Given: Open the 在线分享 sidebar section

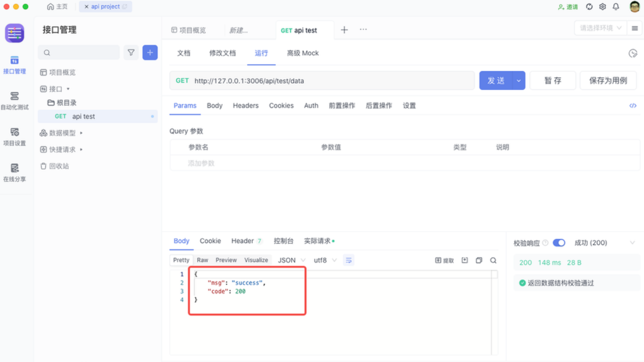Looking at the screenshot, I should click(15, 173).
